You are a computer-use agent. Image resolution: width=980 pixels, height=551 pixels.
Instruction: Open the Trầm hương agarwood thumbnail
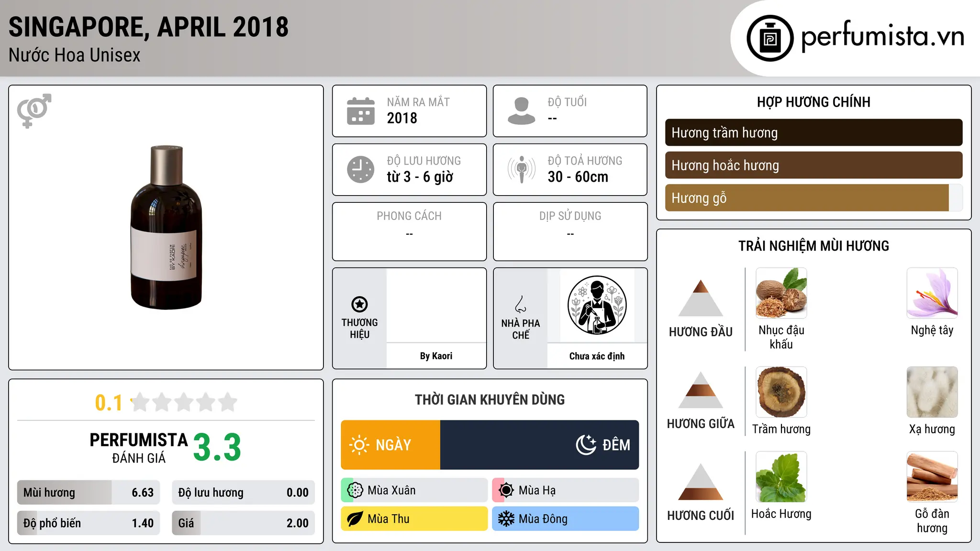click(781, 392)
